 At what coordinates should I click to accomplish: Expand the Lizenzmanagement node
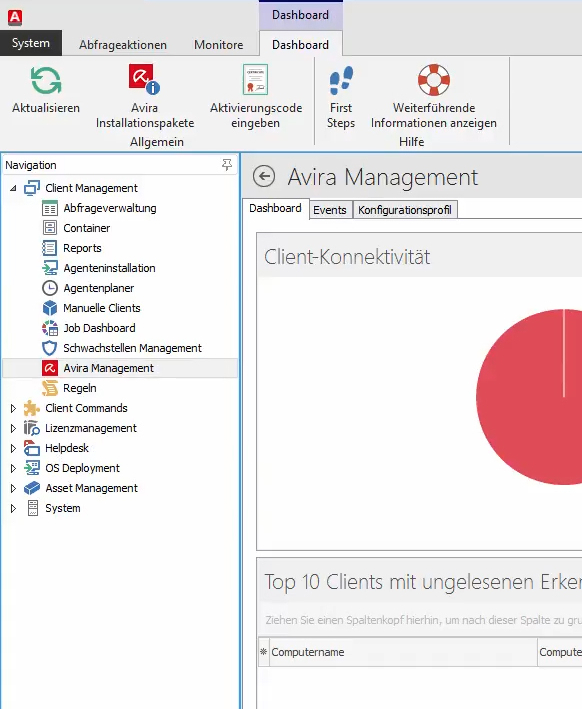[13, 428]
